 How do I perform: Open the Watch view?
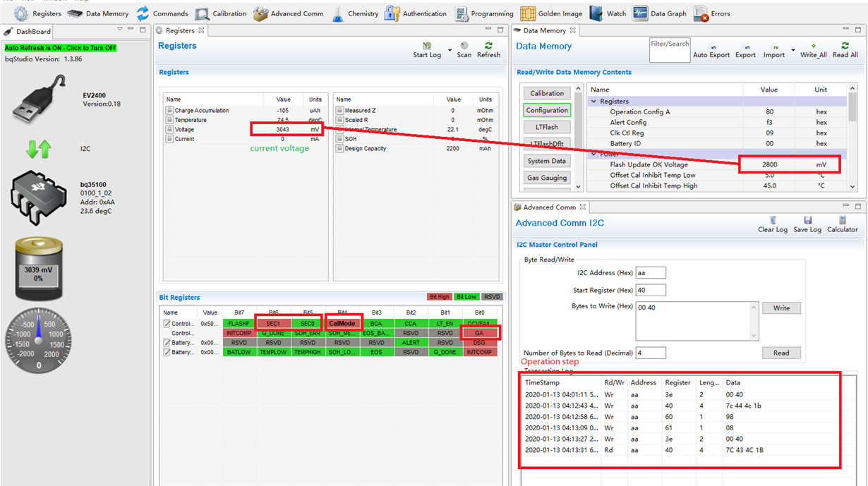(608, 13)
